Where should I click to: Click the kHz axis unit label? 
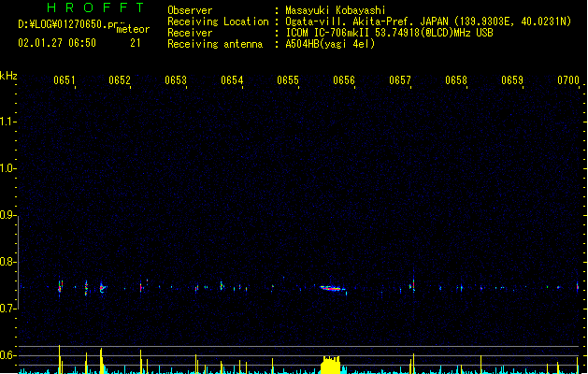(8, 76)
